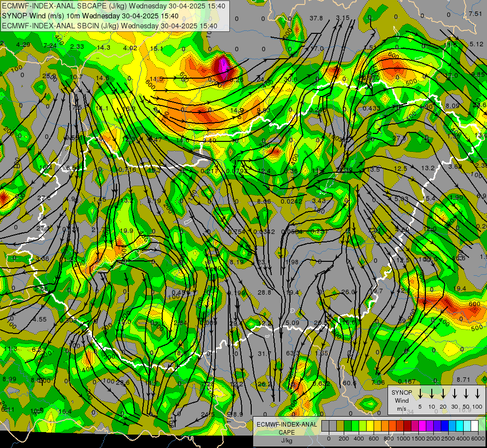This screenshot has width=487, height=448.
Task: Click the map value '28.6'
Action: (123, 383)
